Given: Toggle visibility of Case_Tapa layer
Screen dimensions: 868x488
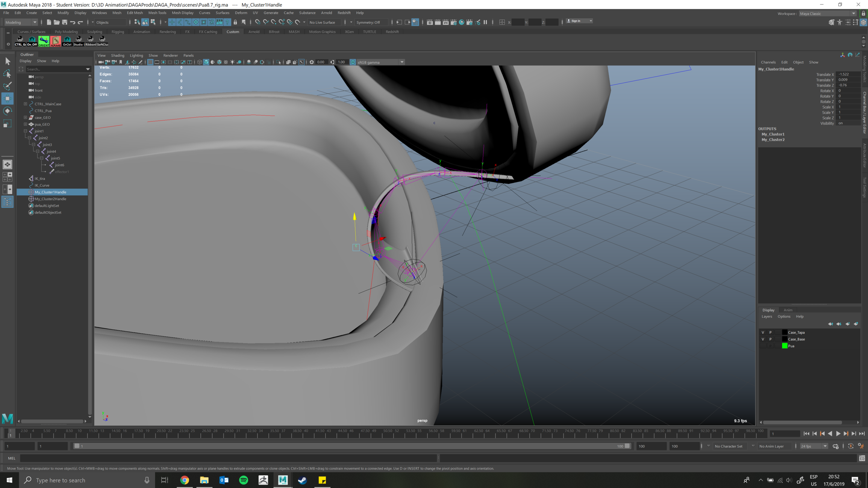Looking at the screenshot, I should (763, 332).
